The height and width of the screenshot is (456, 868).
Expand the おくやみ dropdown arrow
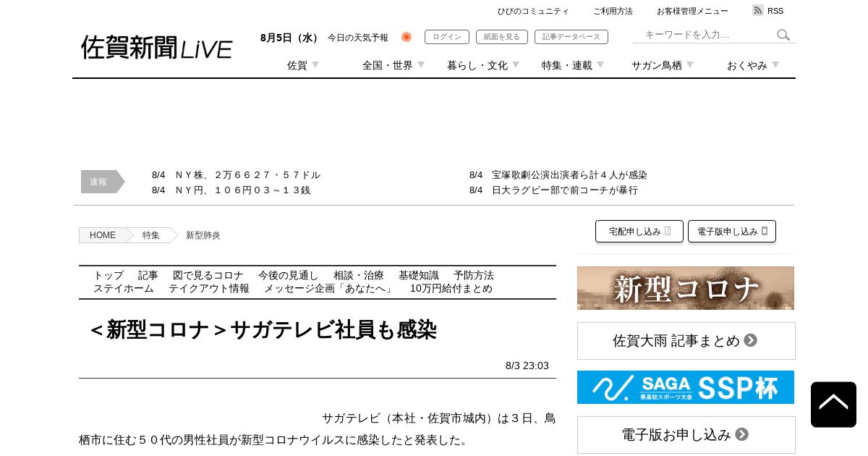click(x=775, y=65)
